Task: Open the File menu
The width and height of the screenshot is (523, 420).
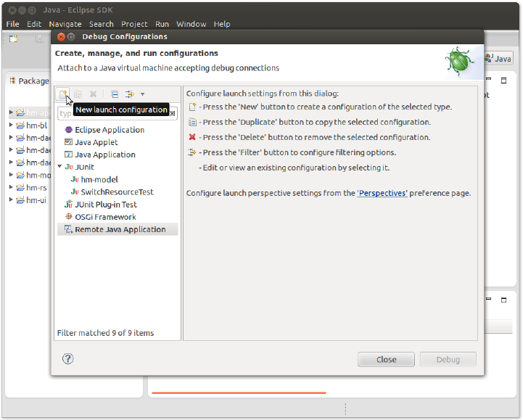Action: [x=12, y=24]
